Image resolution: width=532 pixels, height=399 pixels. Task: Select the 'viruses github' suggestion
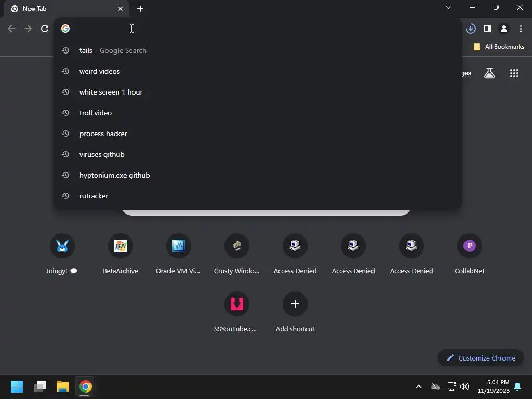[x=258, y=154]
